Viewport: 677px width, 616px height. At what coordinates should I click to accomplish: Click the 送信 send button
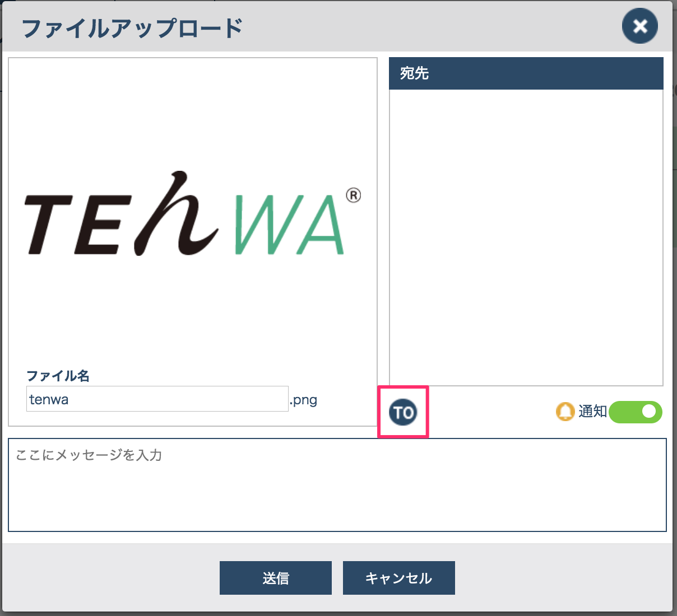[276, 578]
